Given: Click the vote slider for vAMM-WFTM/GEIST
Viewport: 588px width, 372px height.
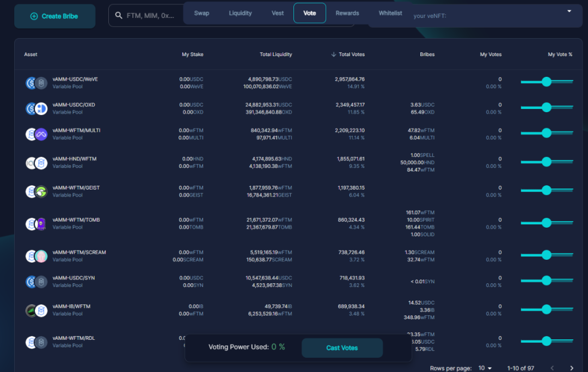Looking at the screenshot, I should tap(547, 190).
